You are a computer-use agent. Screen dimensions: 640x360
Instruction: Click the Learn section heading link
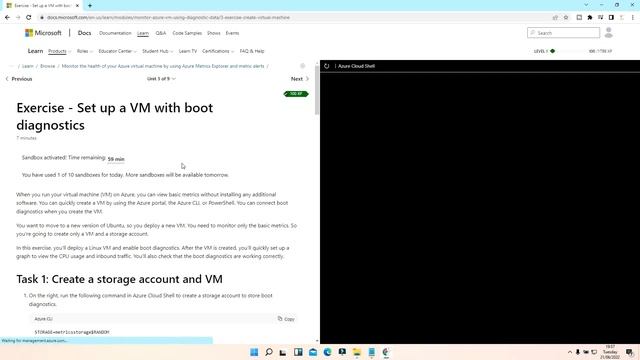[x=35, y=51]
